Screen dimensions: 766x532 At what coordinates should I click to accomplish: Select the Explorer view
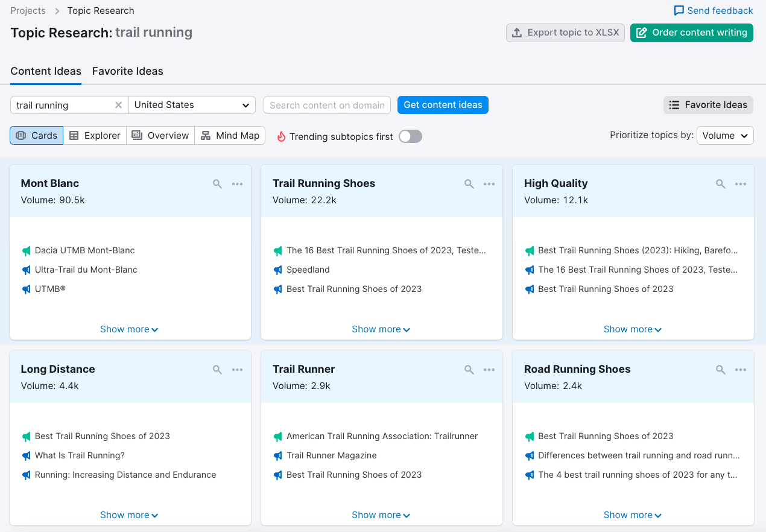[x=95, y=136]
